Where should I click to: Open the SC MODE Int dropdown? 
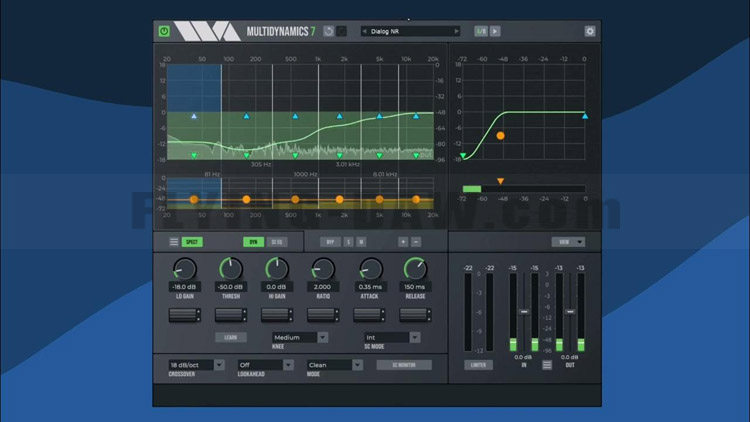pyautogui.click(x=392, y=337)
